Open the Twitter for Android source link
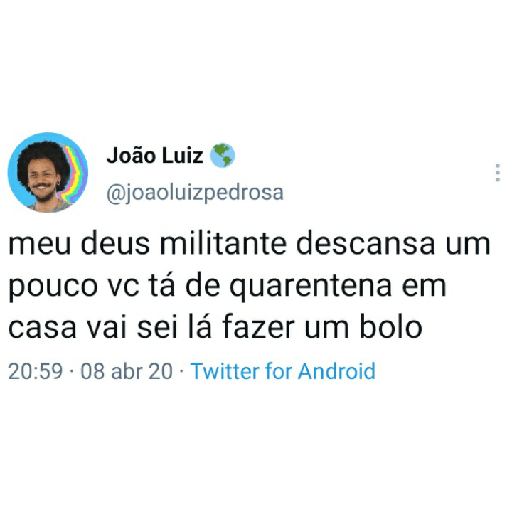 tap(283, 371)
